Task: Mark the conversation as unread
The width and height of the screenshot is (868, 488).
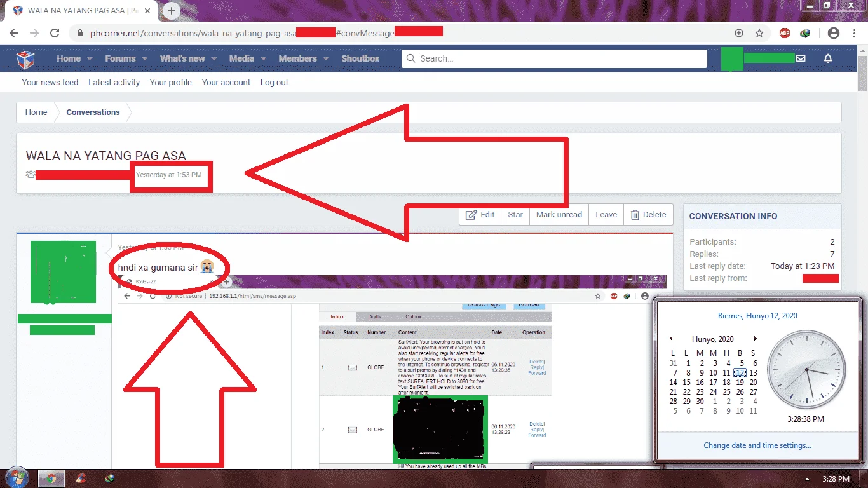Action: (x=559, y=215)
